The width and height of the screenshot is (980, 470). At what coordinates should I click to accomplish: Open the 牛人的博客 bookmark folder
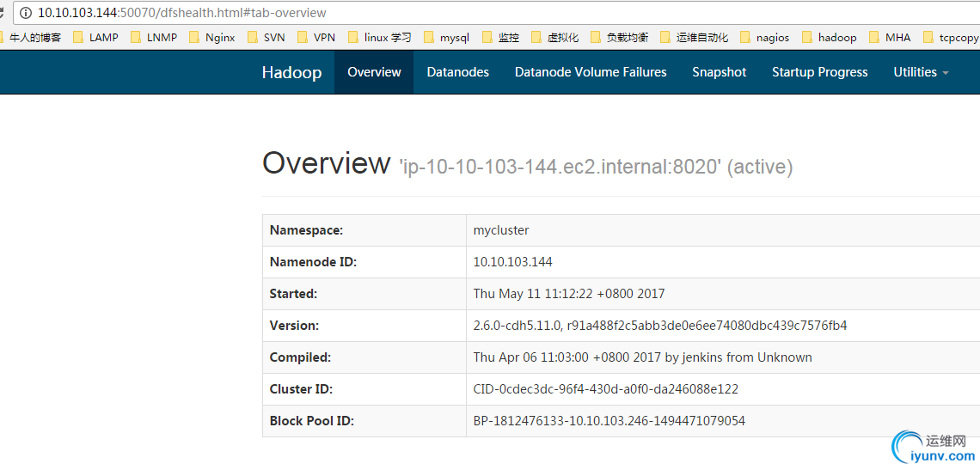(31, 38)
